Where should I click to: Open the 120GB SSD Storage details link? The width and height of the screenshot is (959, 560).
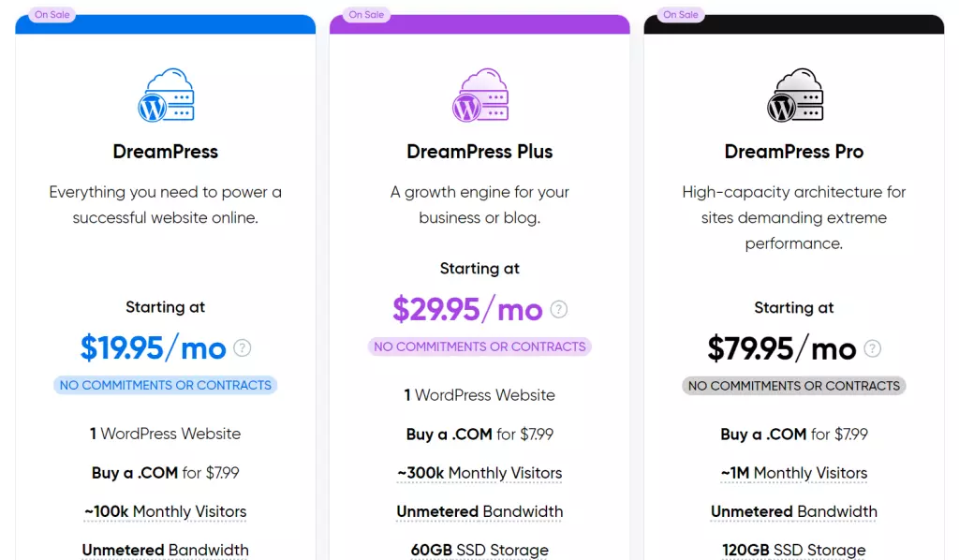point(794,550)
